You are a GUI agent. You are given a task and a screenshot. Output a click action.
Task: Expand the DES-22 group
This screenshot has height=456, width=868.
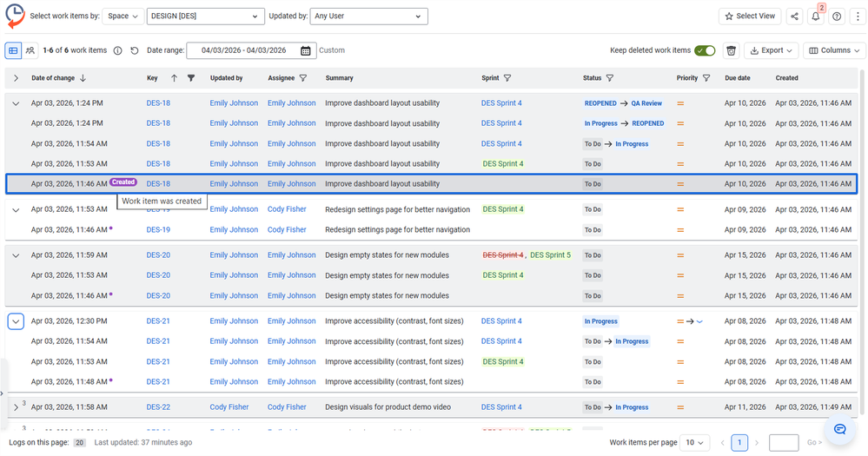pyautogui.click(x=16, y=407)
